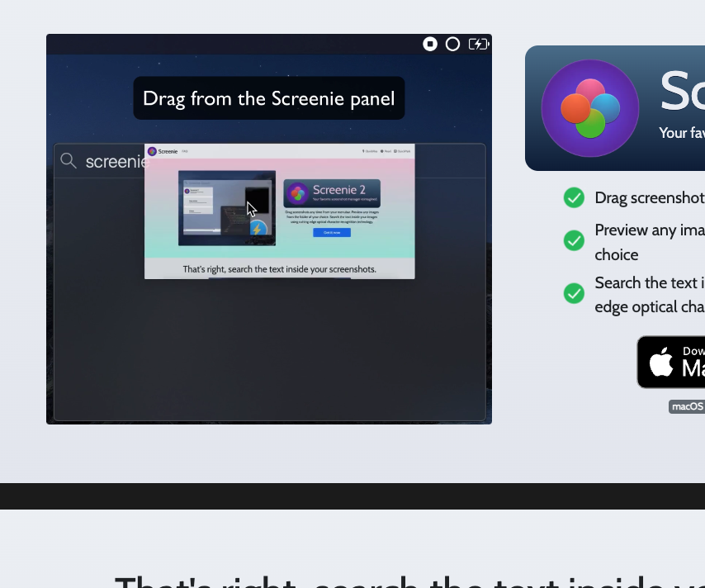The height and width of the screenshot is (588, 705).
Task: Click the small Screenie logo in dragged screenshot
Action: click(152, 152)
